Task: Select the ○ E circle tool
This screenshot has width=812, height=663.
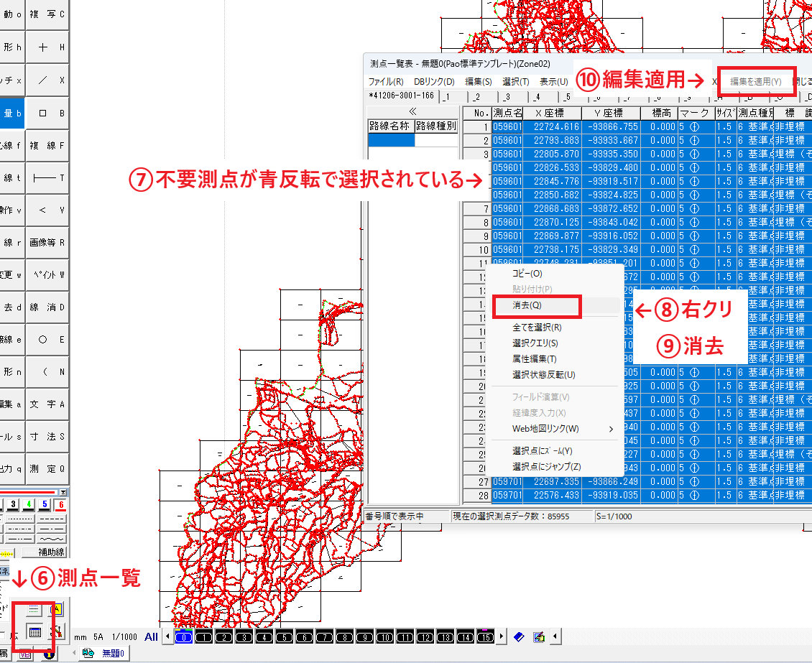Action: coord(47,340)
